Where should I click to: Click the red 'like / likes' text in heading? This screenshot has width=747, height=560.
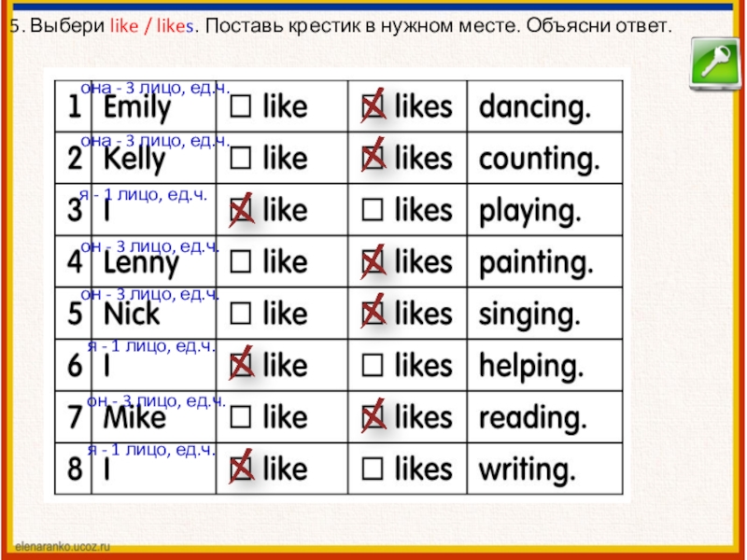(x=152, y=26)
